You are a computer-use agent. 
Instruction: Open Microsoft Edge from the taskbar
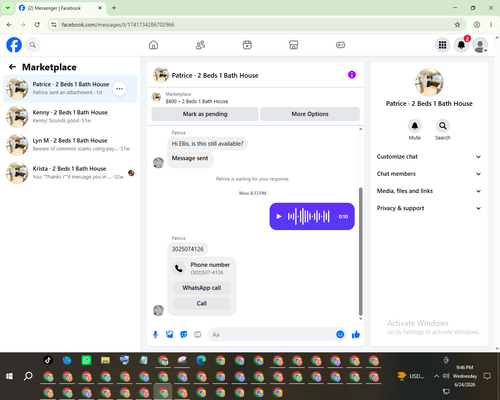[x=201, y=360]
